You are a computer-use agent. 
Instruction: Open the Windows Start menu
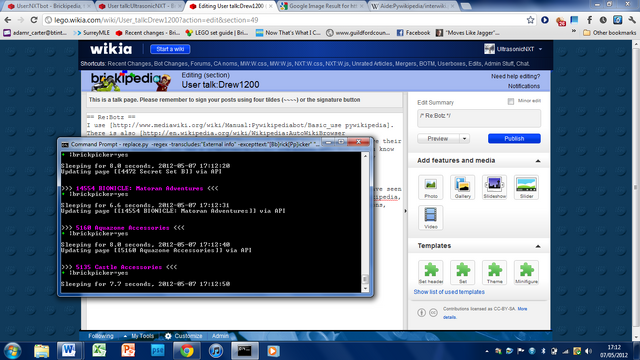click(x=12, y=351)
